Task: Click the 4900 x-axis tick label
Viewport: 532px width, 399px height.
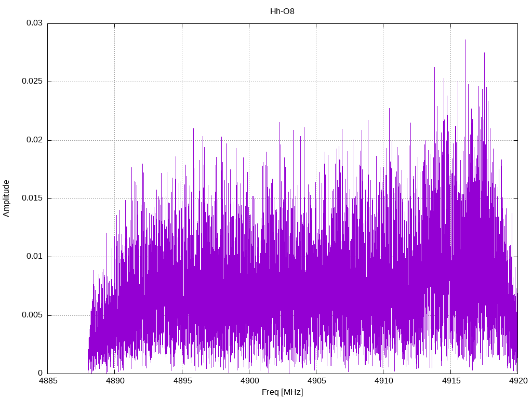Action: 249,381
